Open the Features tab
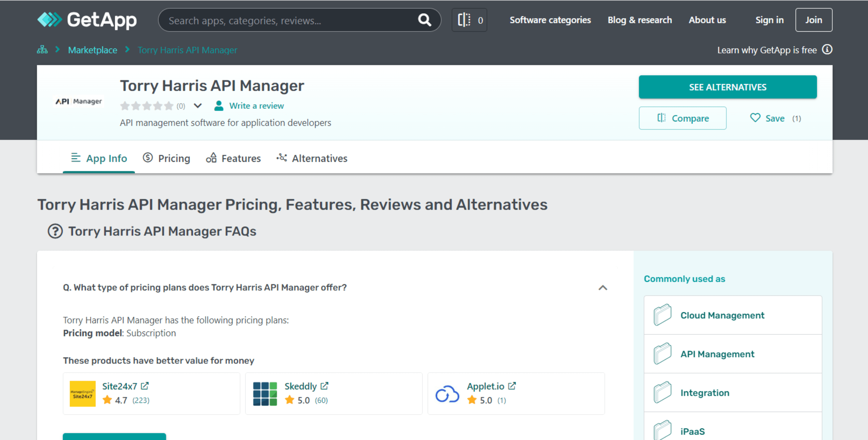This screenshot has width=868, height=440. [x=233, y=158]
